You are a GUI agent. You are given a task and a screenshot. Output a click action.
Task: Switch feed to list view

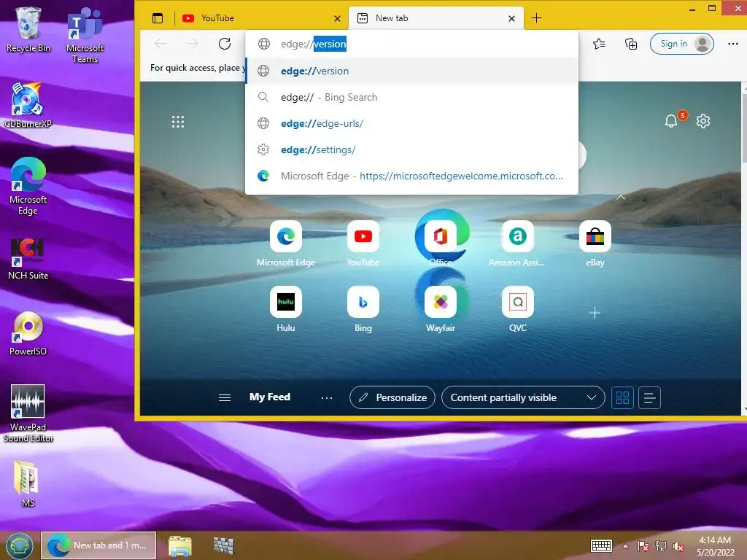pos(649,397)
